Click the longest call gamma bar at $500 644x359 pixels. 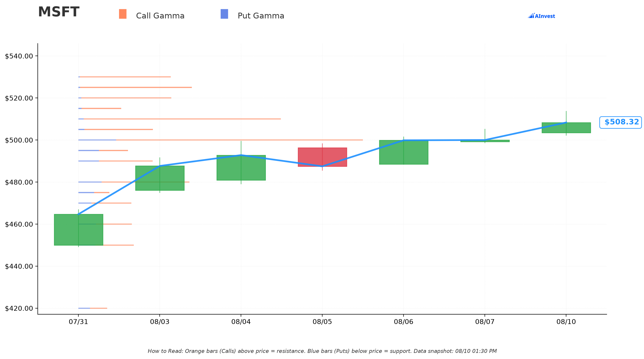tap(240, 140)
